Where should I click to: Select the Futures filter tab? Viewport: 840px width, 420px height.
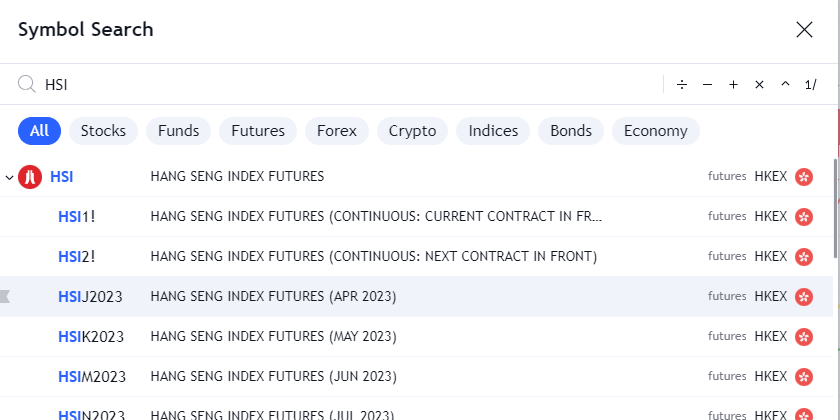coord(258,131)
